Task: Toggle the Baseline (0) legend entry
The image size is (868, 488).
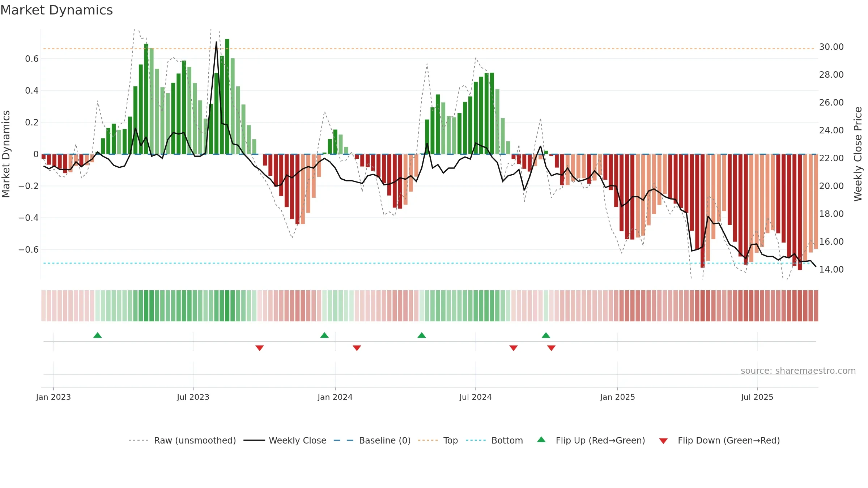Action: click(x=372, y=440)
